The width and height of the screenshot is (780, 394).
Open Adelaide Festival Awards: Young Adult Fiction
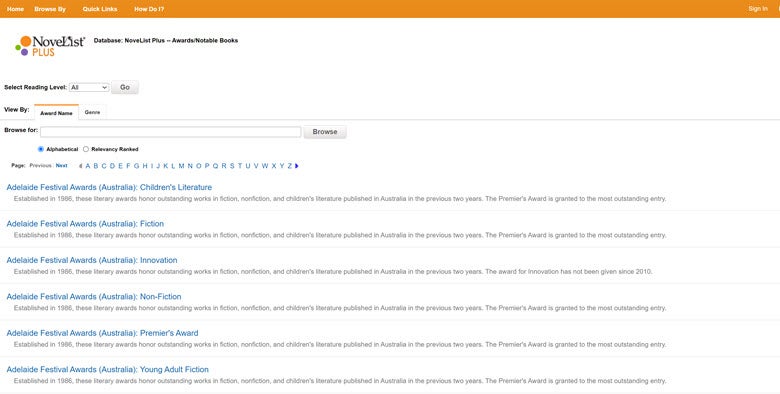coord(107,369)
